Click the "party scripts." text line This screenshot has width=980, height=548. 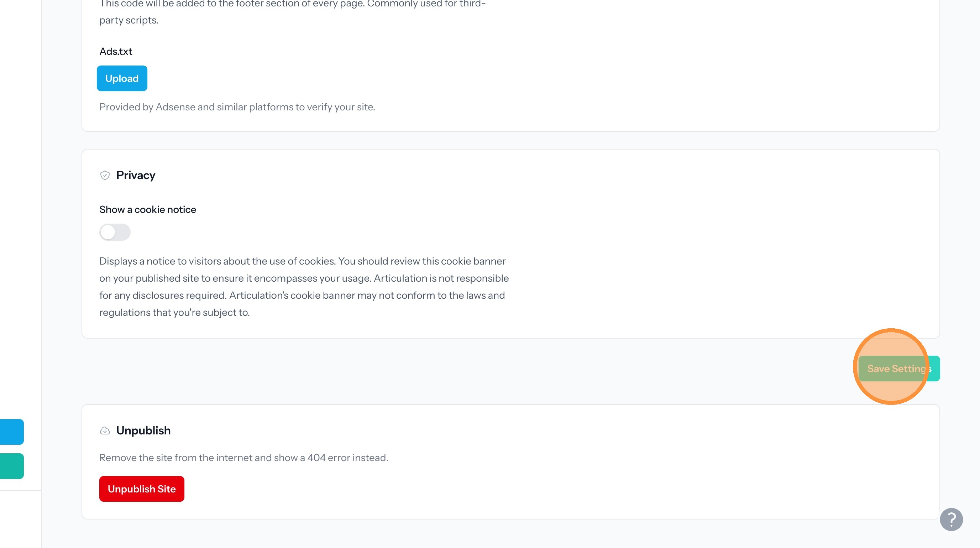[x=129, y=20]
